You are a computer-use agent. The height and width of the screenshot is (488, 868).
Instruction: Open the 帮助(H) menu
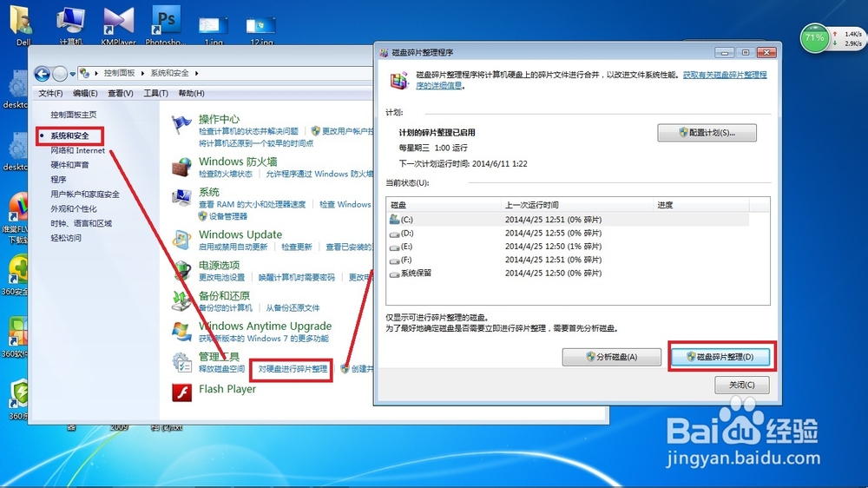(x=191, y=93)
